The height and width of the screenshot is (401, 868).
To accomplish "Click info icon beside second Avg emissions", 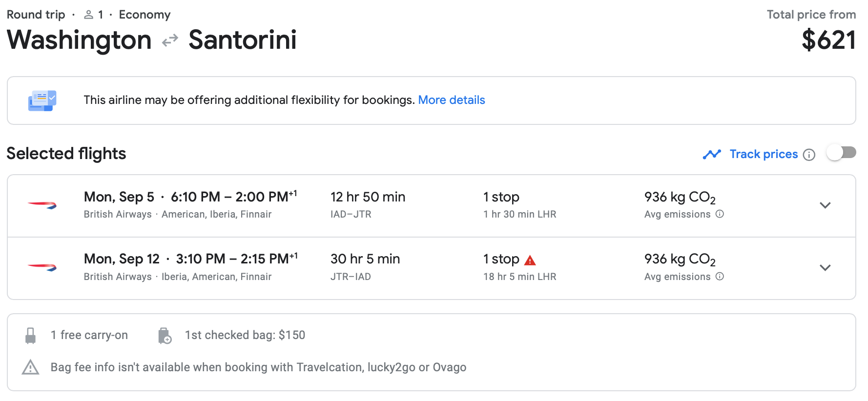I will (720, 277).
